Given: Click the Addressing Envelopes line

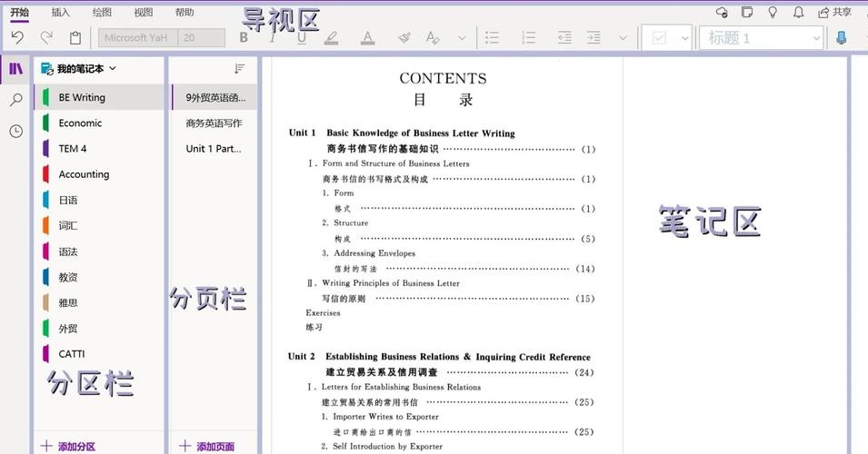Looking at the screenshot, I should (x=369, y=253).
